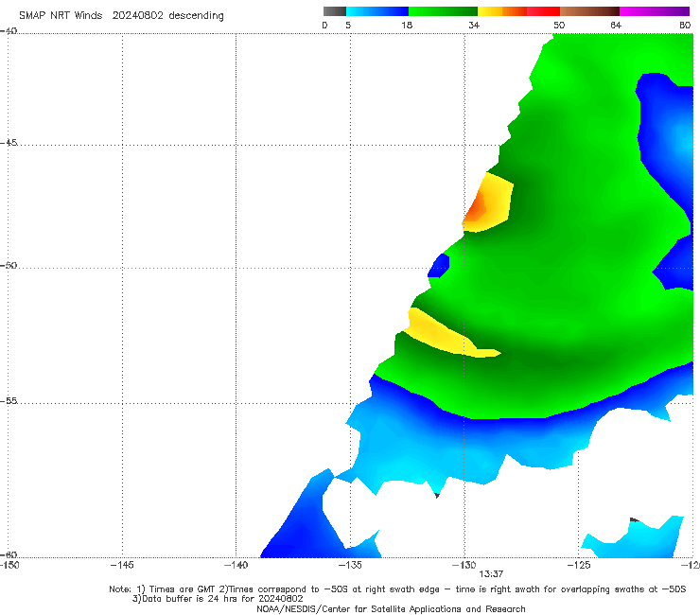Click the footnote 'Data buffer is 24 hrs for 20240802'
This screenshot has width=700, height=615.
[x=218, y=599]
